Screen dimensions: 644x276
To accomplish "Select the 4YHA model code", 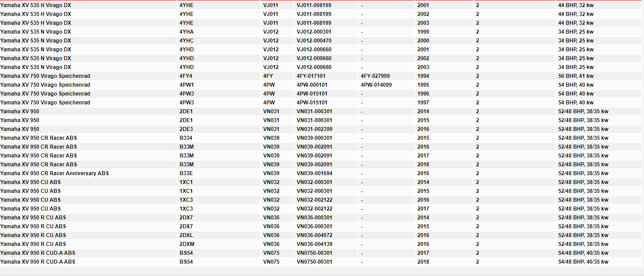I will pos(186,32).
